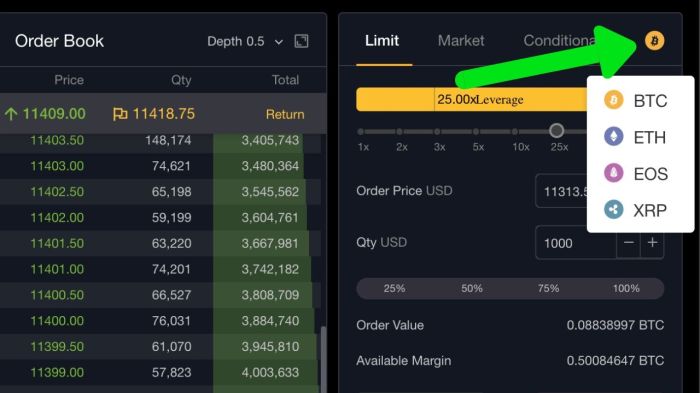Select the 11399.00 price row
Screen dimensions: 700x393
(x=161, y=372)
